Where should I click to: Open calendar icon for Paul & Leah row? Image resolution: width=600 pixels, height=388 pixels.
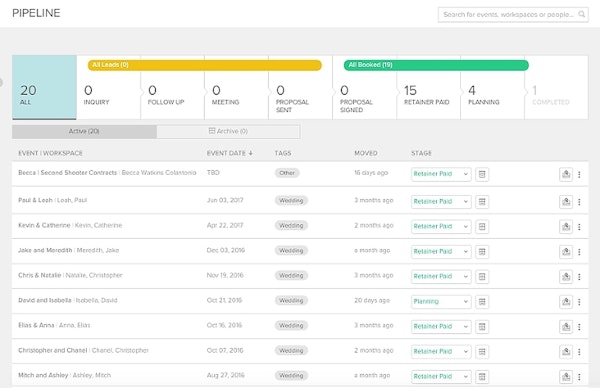[x=482, y=202]
